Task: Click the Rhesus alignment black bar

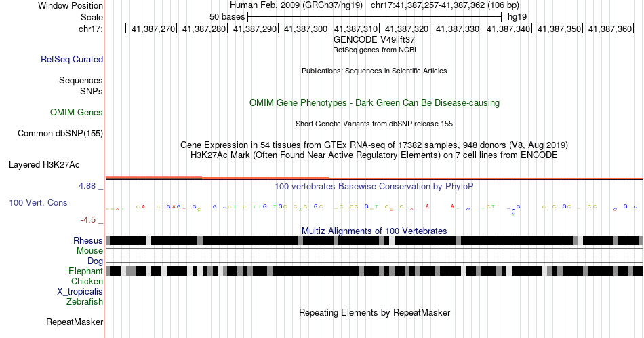Action: pos(374,240)
